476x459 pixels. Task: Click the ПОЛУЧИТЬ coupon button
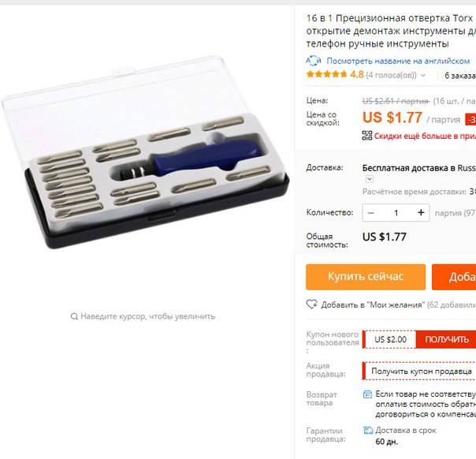(x=446, y=339)
